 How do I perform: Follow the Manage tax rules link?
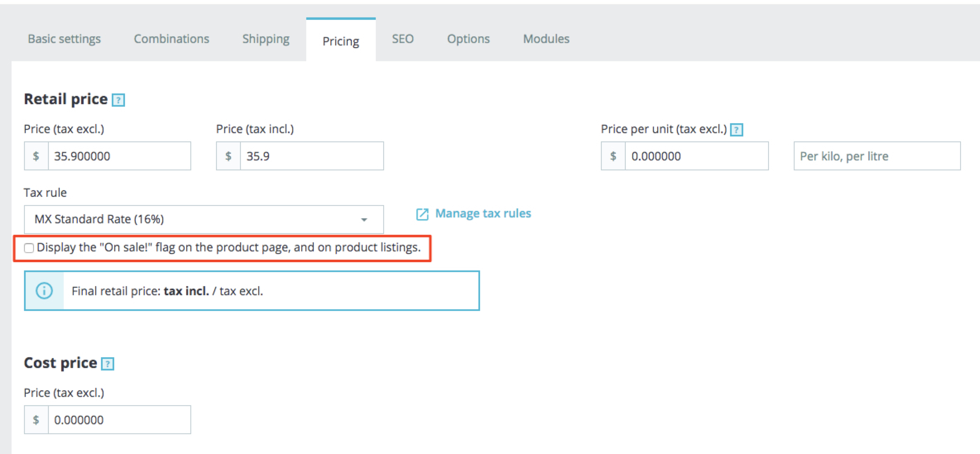[483, 213]
